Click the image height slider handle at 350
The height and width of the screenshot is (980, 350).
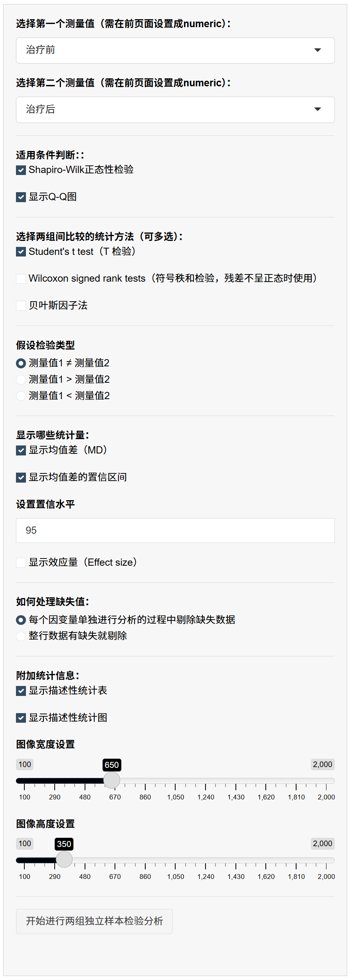[64, 859]
